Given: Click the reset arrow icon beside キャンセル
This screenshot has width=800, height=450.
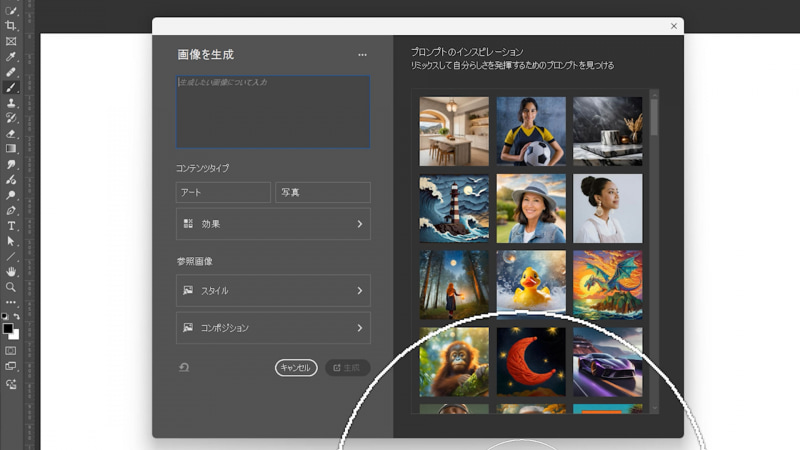Looking at the screenshot, I should 184,367.
